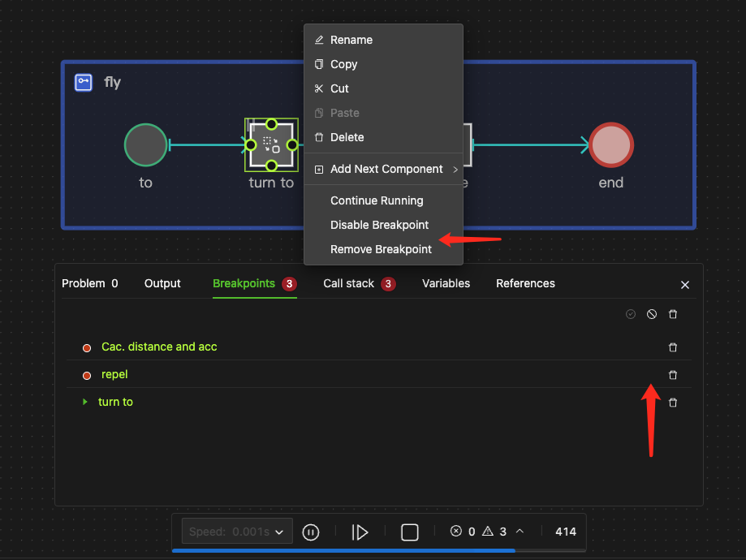The height and width of the screenshot is (560, 746).
Task: Toggle the red breakpoint dot beside 'repel'
Action: point(87,374)
